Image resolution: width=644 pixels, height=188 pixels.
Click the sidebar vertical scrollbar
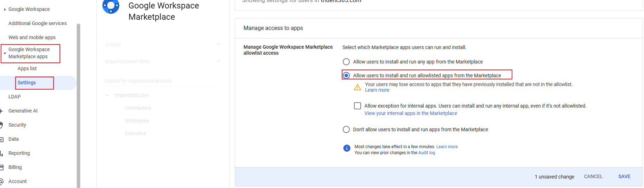click(x=78, y=106)
